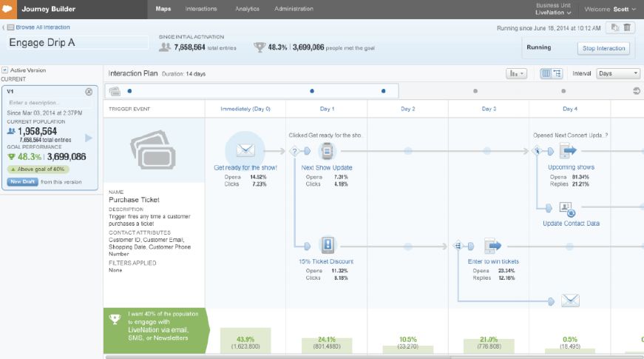Click the Get ready for the show email icon
The width and height of the screenshot is (644, 359).
coord(245,150)
